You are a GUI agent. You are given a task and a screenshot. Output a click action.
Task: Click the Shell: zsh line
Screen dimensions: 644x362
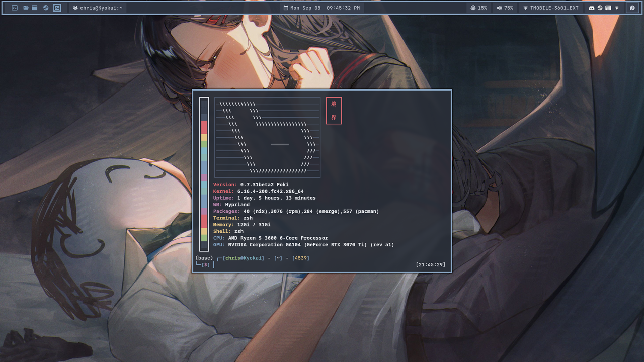click(228, 231)
